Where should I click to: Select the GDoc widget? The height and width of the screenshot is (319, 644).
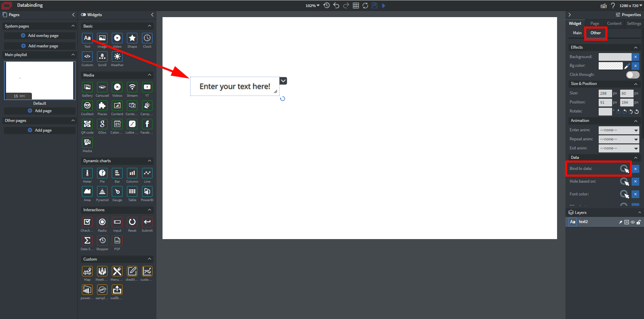click(x=102, y=124)
